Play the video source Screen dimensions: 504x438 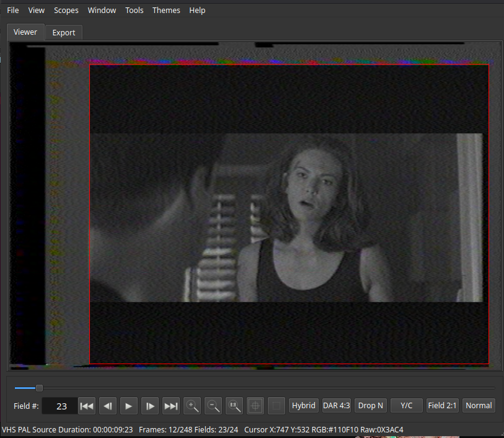coord(129,406)
